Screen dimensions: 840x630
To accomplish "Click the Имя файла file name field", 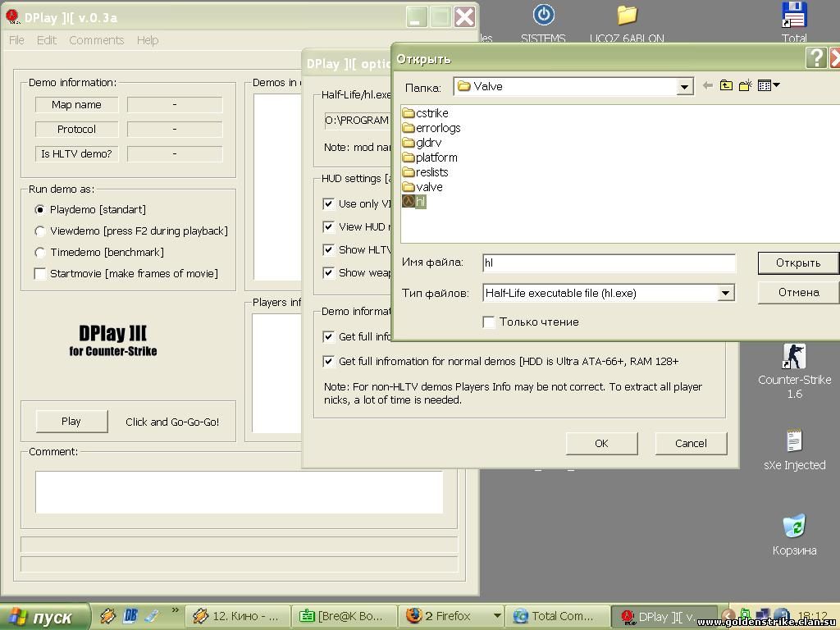I will click(609, 263).
